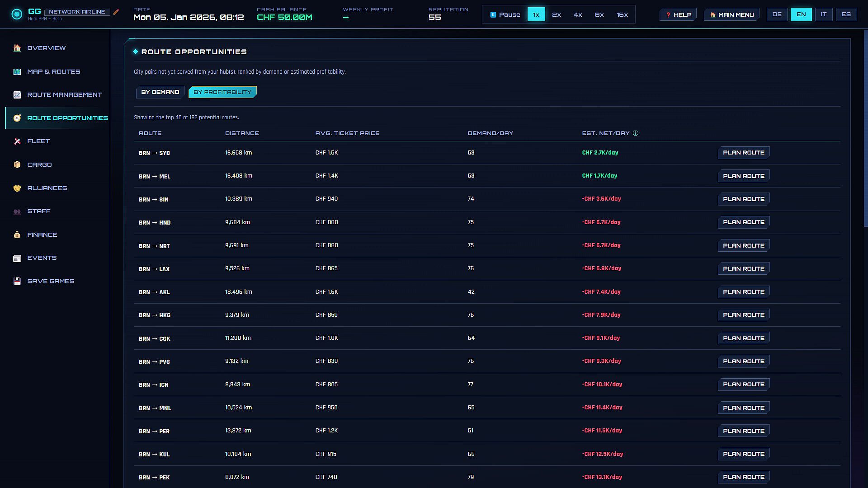The width and height of the screenshot is (868, 488).
Task: Set game speed to 4x
Action: coord(578,14)
